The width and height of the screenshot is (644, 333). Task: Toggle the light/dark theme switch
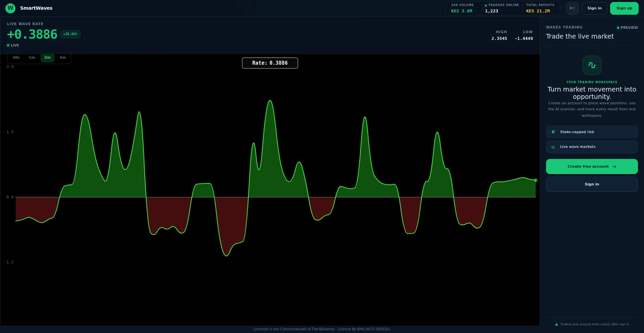(572, 8)
